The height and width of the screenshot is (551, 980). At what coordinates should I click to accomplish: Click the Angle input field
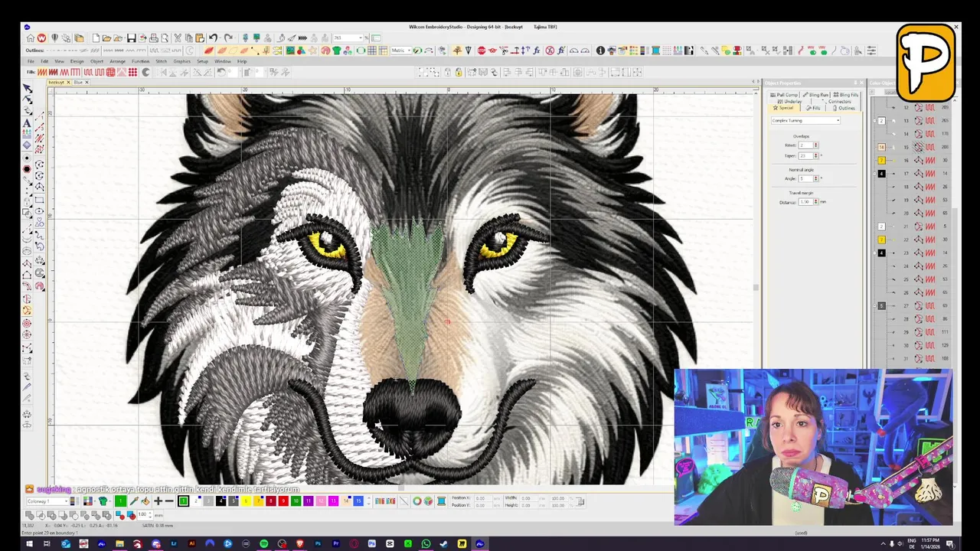coord(805,178)
